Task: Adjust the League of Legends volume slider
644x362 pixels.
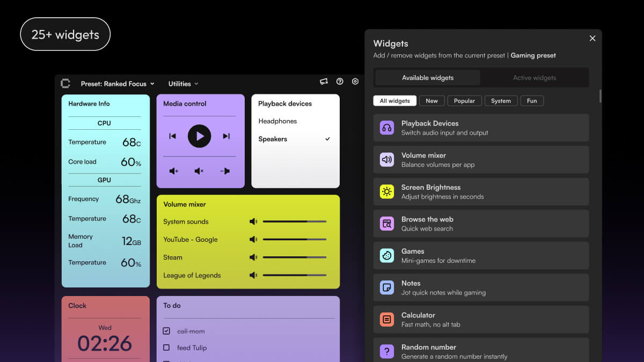Action: coord(294,275)
